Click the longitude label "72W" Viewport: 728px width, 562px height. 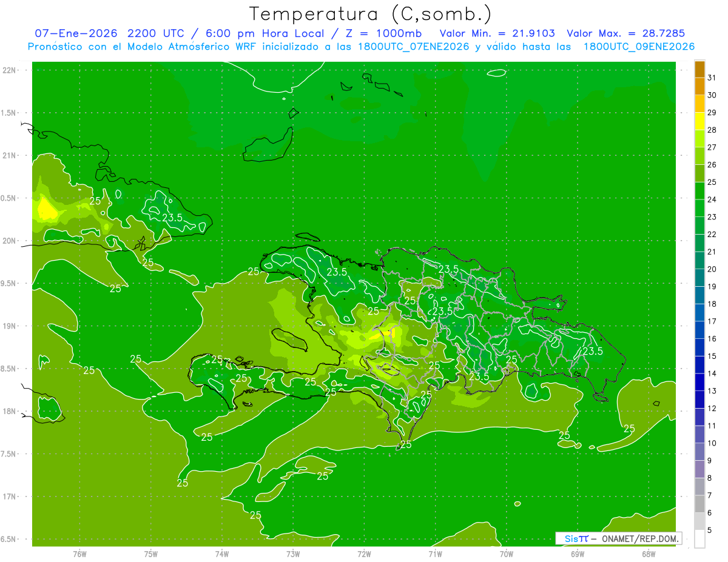click(x=364, y=554)
